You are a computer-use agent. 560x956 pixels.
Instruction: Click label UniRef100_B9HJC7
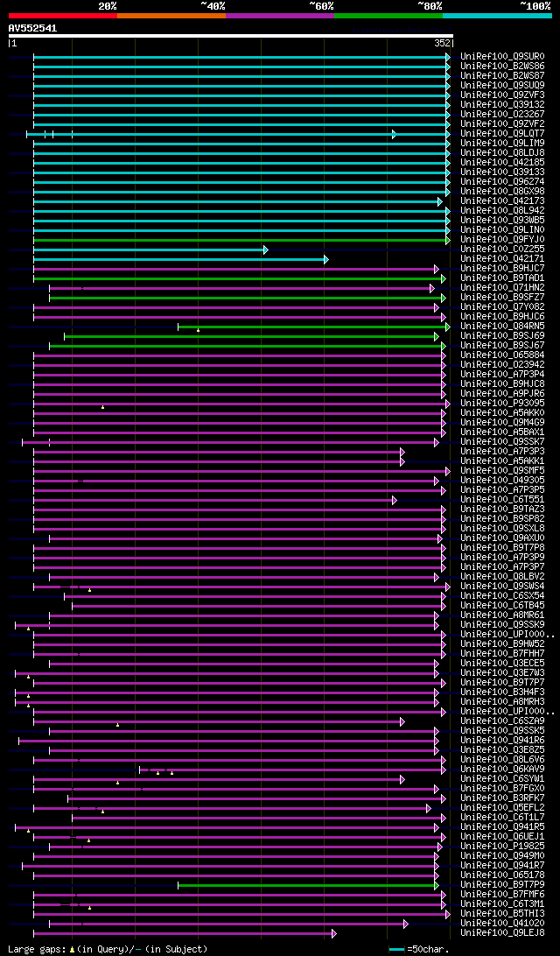pyautogui.click(x=503, y=268)
